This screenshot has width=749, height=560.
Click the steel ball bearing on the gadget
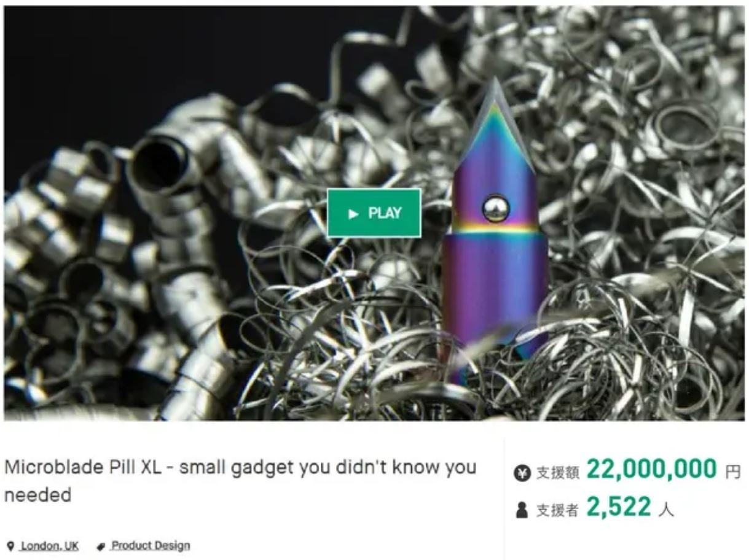point(495,208)
